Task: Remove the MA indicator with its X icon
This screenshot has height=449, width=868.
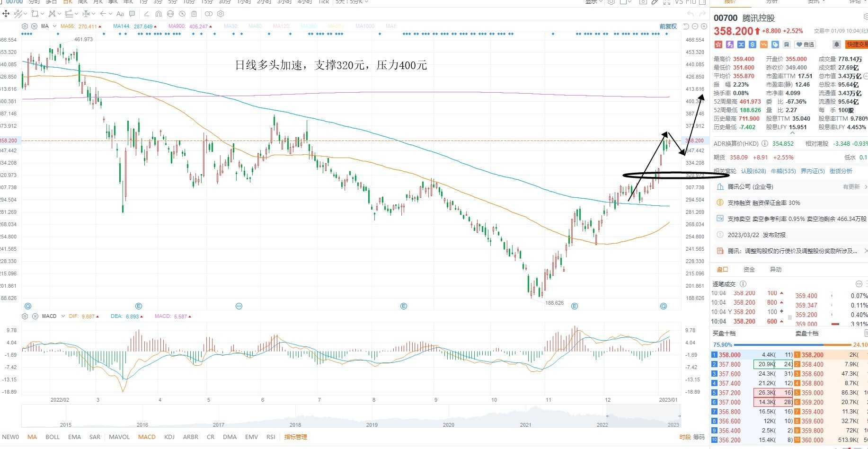Action: 34,26
